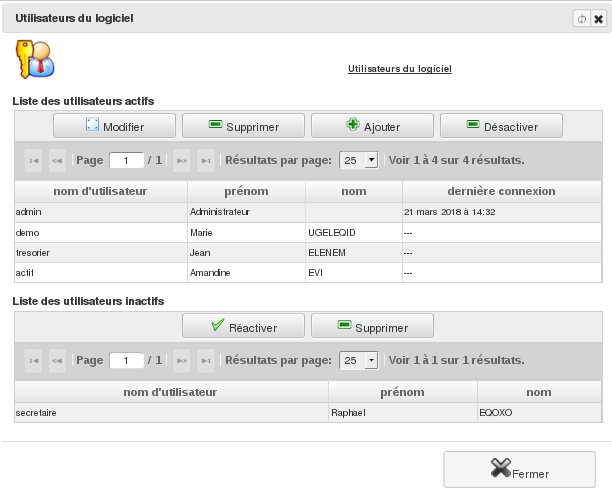612x502 pixels.
Task: Go to first page in the active users pager
Action: pyautogui.click(x=34, y=160)
